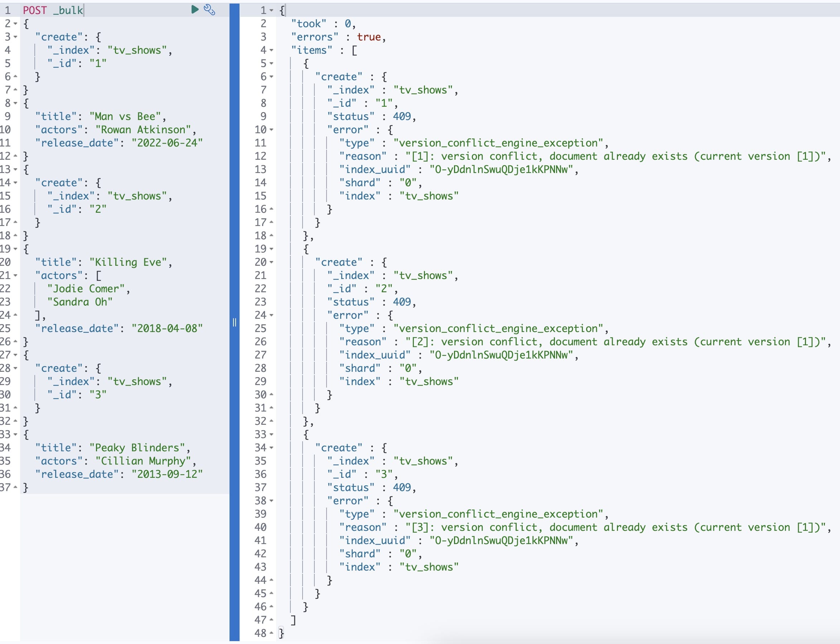Click the status 409 on response line 9
The width and height of the screenshot is (840, 644).
pos(402,116)
